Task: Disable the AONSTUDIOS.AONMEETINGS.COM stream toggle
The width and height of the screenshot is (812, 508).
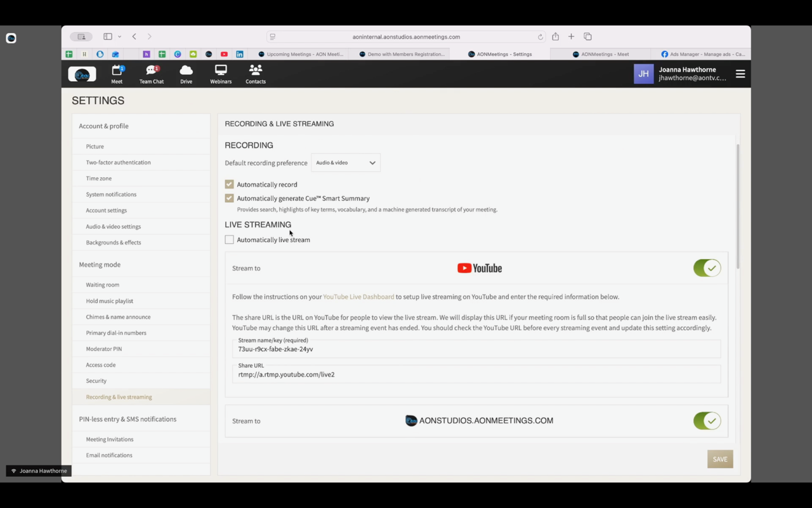Action: 707,420
